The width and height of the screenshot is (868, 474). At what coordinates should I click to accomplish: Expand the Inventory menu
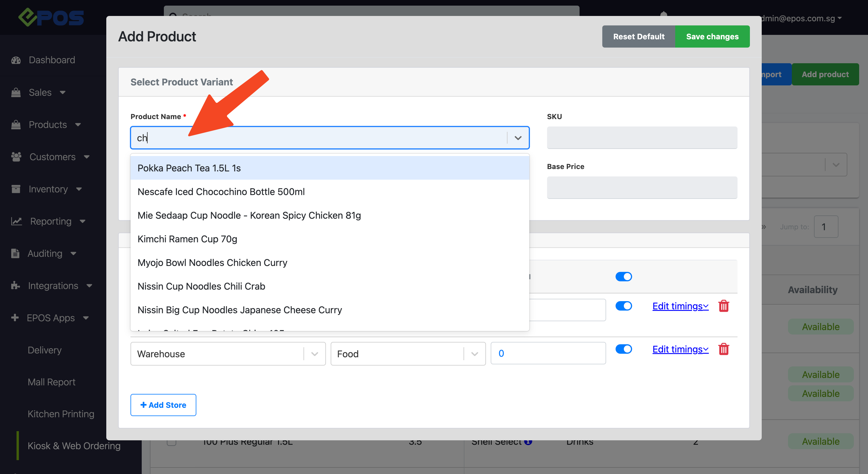[x=79, y=189]
